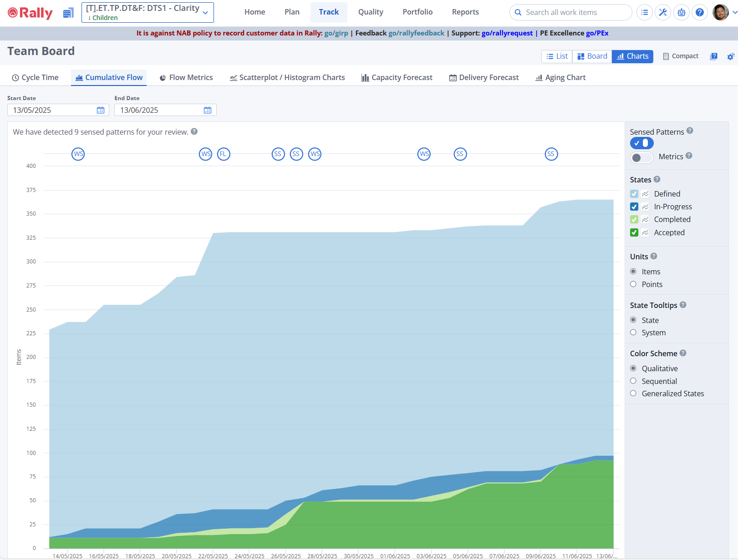Toggle Compact view
Image resolution: width=738 pixels, height=560 pixels.
681,56
